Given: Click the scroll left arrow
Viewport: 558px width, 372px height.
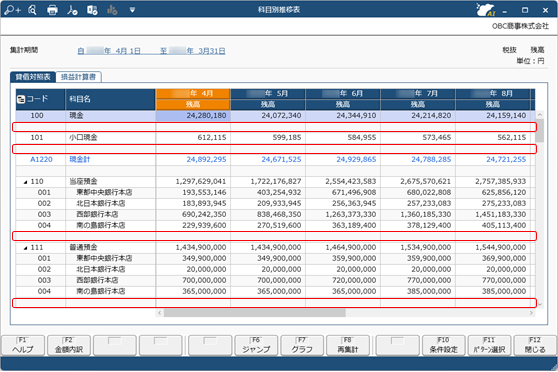Looking at the screenshot, I should [159, 313].
